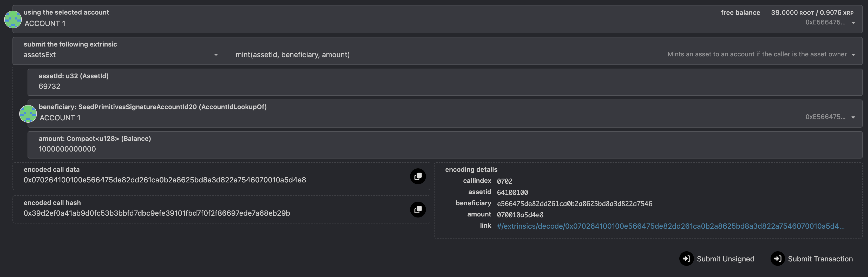The image size is (868, 277).
Task: Copy the encoded call data
Action: click(x=417, y=176)
